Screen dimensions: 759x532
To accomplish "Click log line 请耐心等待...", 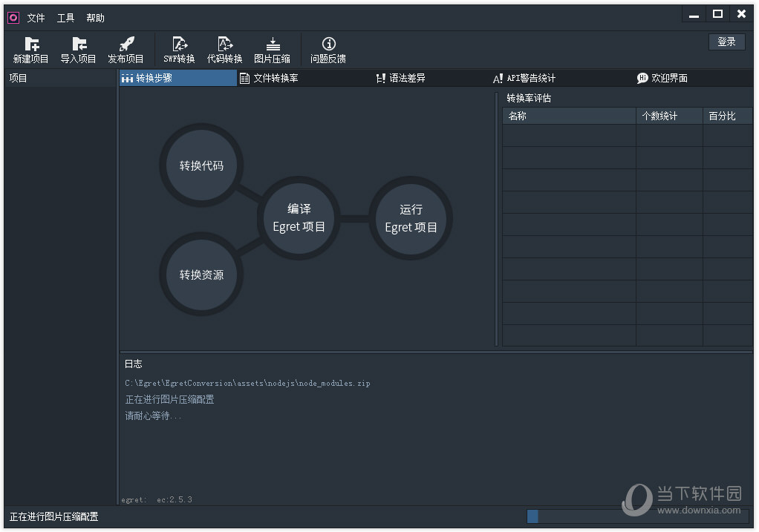I will (x=153, y=416).
